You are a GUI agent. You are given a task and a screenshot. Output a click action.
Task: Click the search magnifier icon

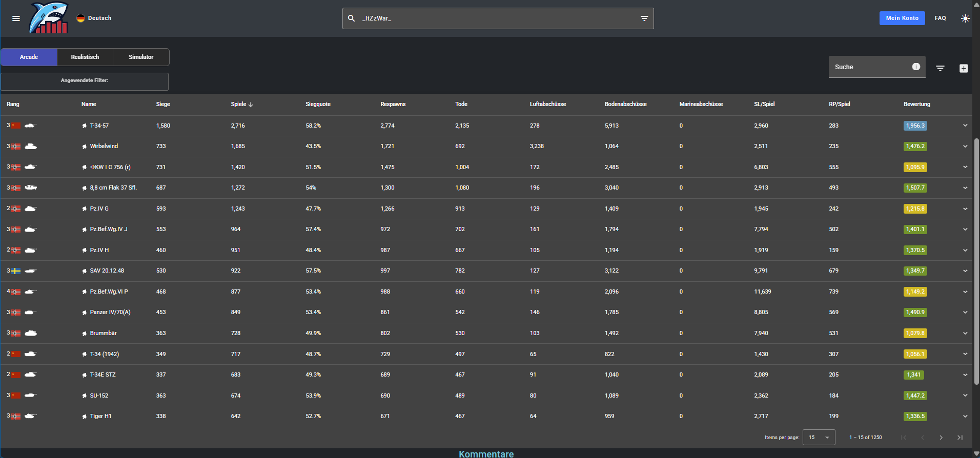coord(352,18)
